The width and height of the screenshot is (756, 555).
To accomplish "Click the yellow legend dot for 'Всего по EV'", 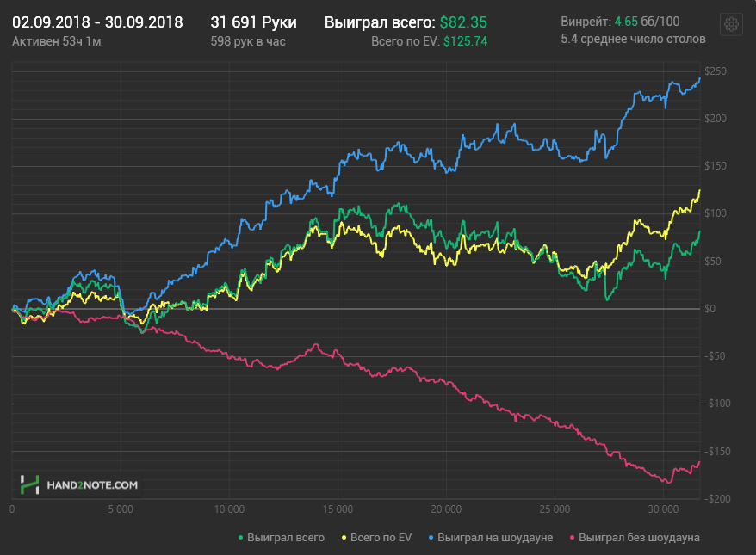I will 344,538.
